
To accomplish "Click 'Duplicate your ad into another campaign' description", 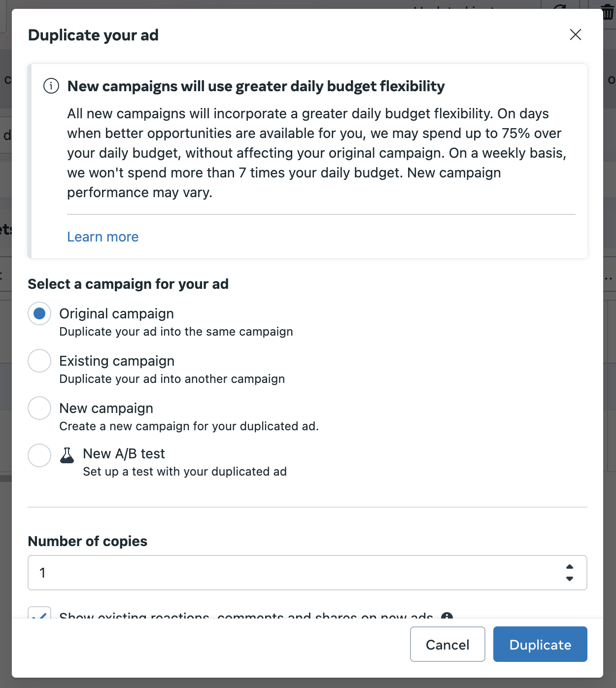I will coord(172,379).
